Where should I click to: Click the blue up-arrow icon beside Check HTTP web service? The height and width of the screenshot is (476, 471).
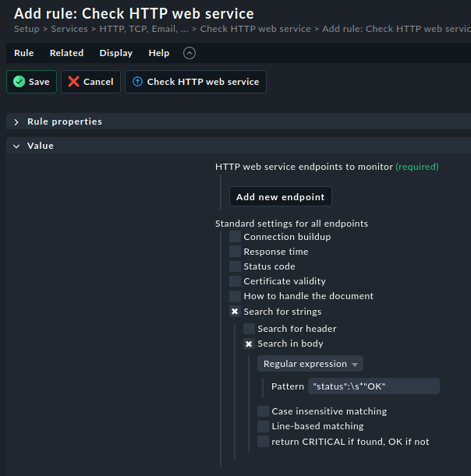(x=138, y=82)
